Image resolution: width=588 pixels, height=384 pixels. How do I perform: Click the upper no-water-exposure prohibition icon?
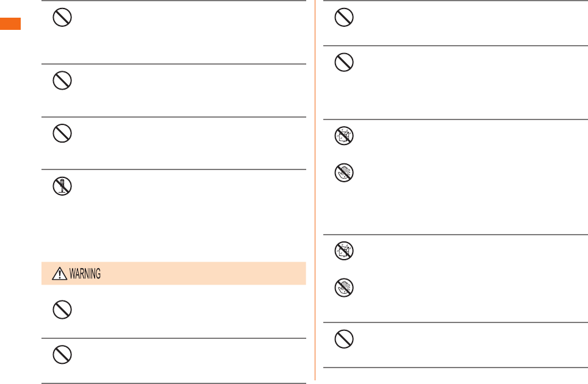pos(344,135)
